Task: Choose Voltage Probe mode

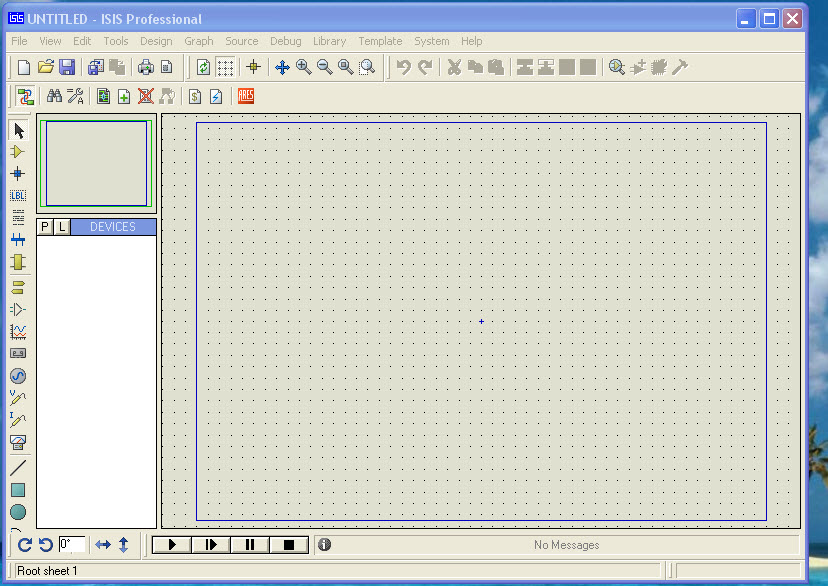Action: point(18,398)
